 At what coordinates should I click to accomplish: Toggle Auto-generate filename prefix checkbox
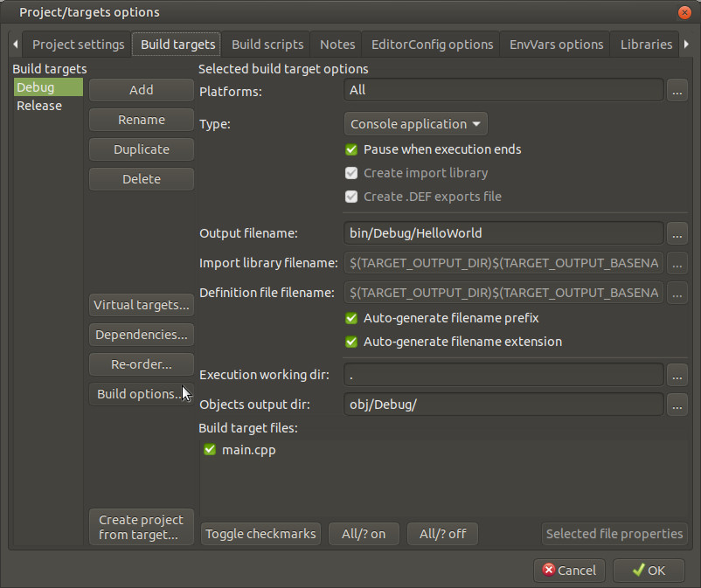[351, 318]
